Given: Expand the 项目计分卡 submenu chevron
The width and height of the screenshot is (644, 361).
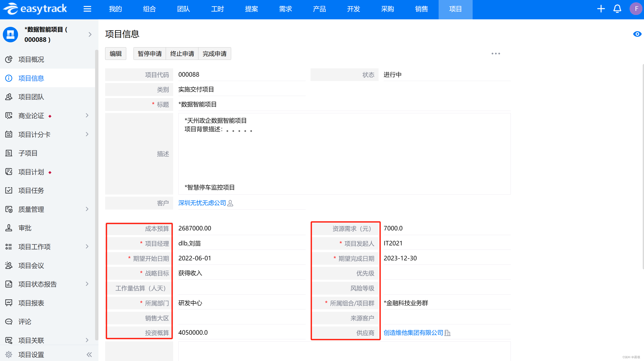Looking at the screenshot, I should [x=87, y=134].
